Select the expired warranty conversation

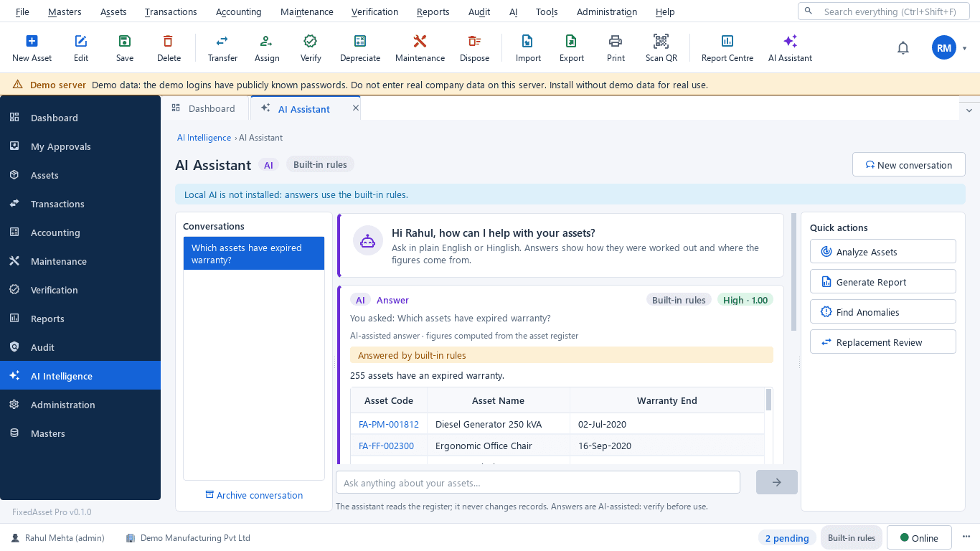point(254,253)
